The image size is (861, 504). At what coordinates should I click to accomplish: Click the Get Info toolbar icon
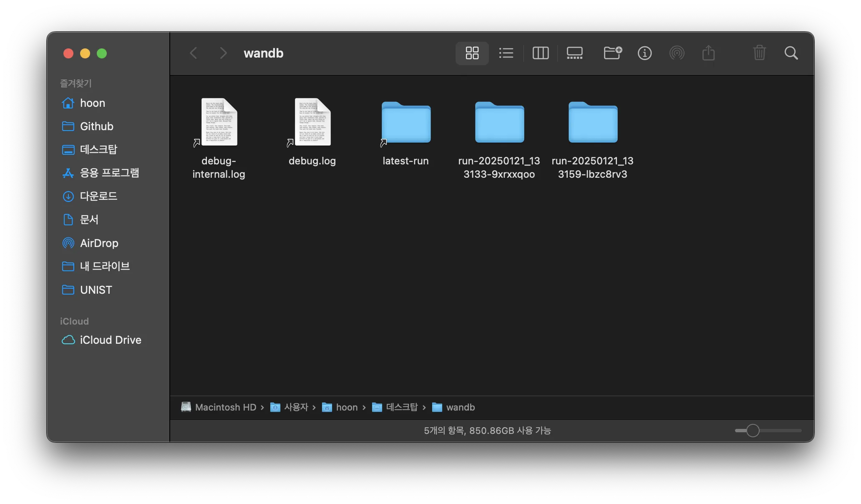(644, 53)
